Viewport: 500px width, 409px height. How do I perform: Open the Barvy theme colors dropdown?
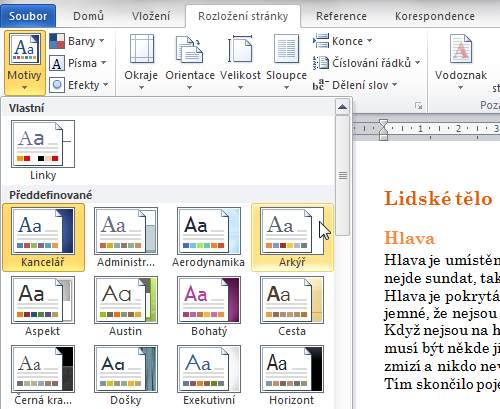tap(77, 41)
